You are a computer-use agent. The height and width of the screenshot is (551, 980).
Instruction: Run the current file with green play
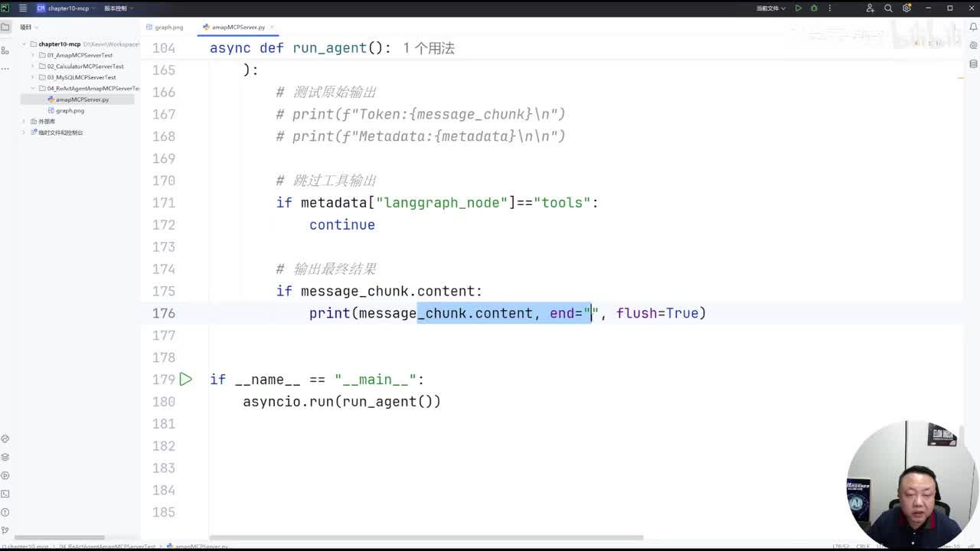coord(799,8)
